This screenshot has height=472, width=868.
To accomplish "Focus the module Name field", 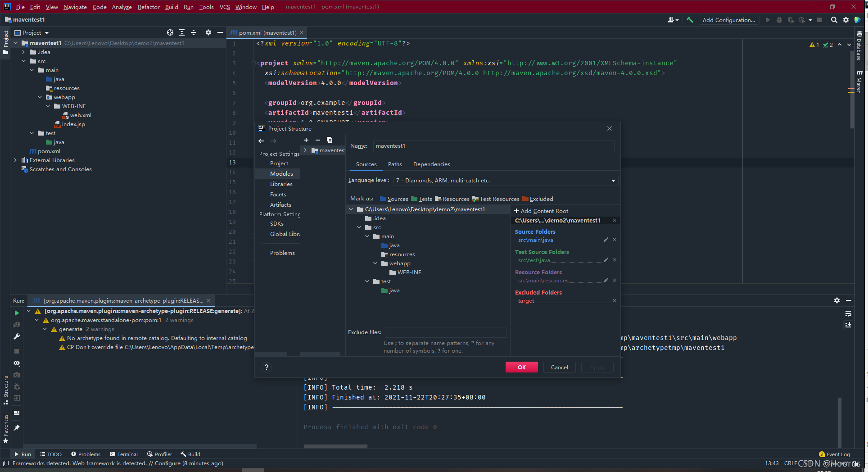I will click(493, 146).
